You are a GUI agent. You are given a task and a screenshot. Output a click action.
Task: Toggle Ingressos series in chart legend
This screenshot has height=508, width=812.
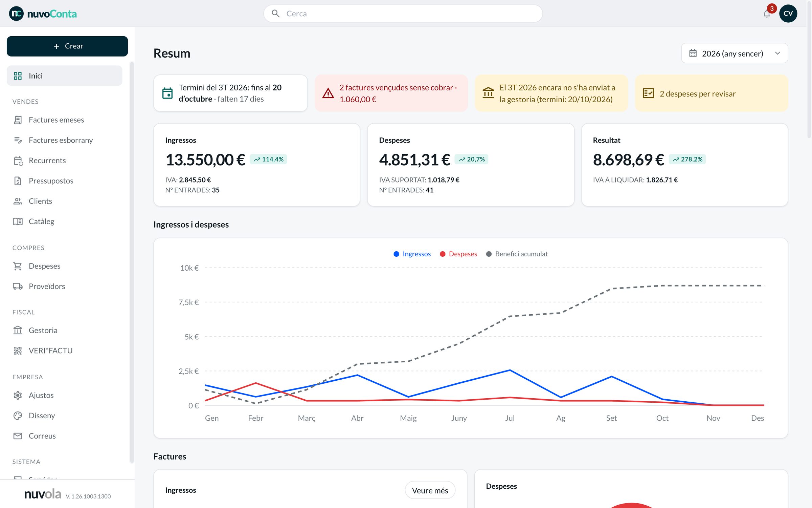click(x=412, y=254)
